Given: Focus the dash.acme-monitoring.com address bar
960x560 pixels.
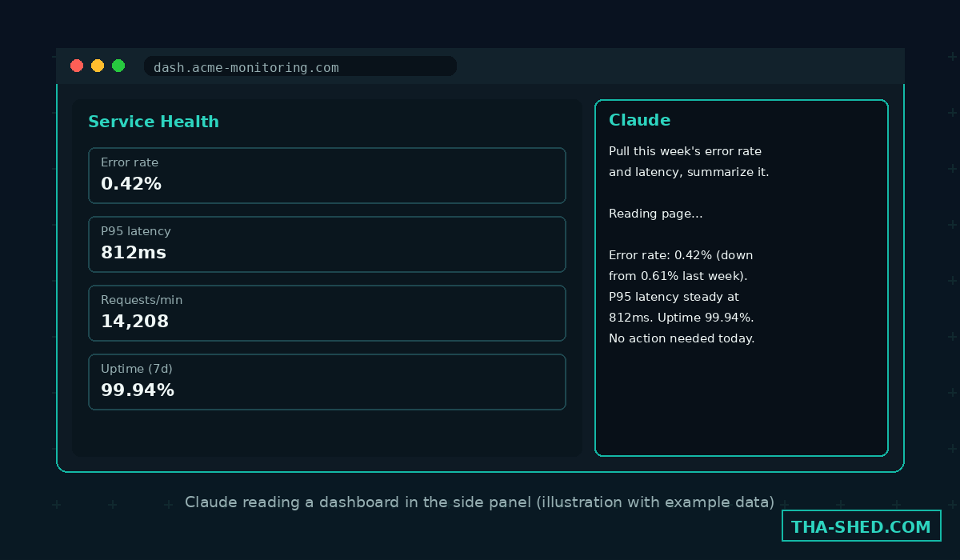Looking at the screenshot, I should (300, 66).
